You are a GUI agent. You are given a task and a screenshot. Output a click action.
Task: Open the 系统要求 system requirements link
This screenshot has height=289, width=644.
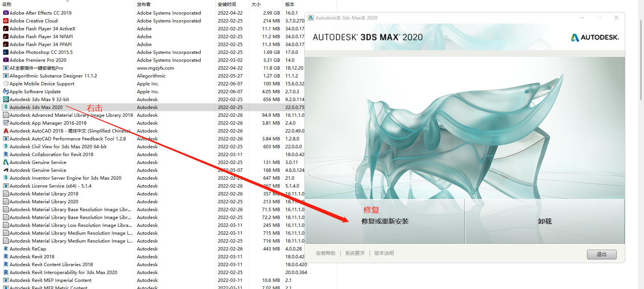coord(355,253)
